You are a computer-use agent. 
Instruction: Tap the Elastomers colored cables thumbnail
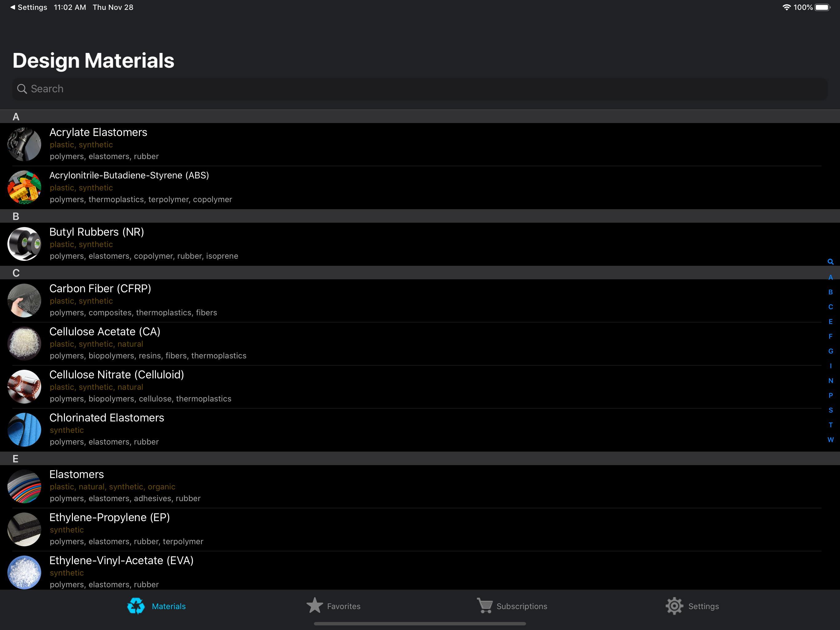click(x=24, y=486)
